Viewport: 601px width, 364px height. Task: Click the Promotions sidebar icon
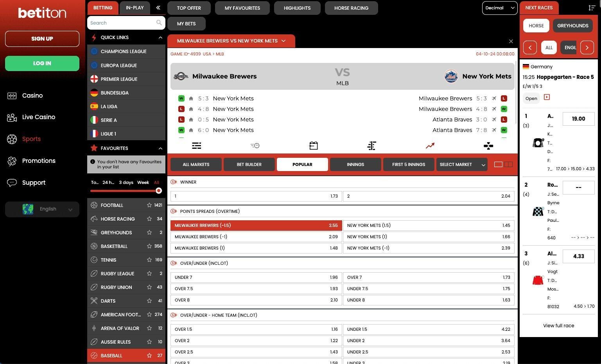(x=12, y=161)
